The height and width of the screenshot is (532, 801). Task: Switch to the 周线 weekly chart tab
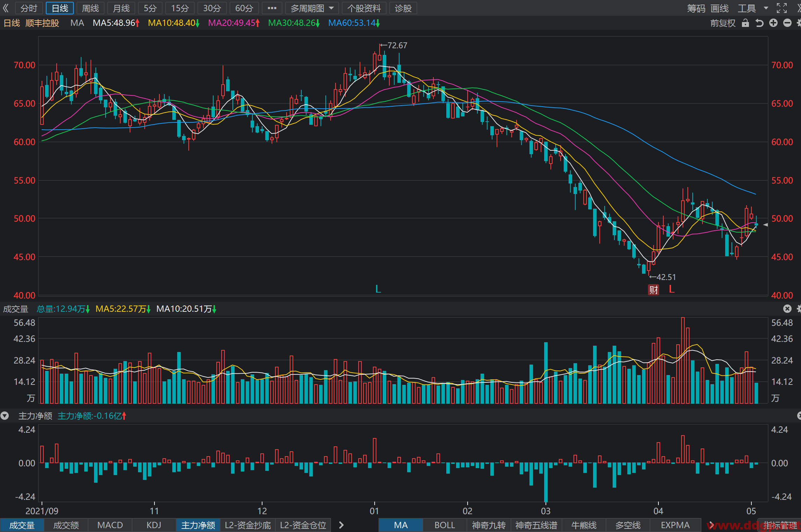click(90, 8)
